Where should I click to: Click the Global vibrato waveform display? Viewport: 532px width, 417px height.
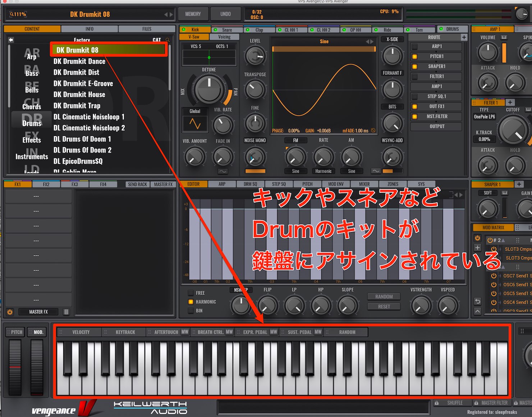coord(195,124)
